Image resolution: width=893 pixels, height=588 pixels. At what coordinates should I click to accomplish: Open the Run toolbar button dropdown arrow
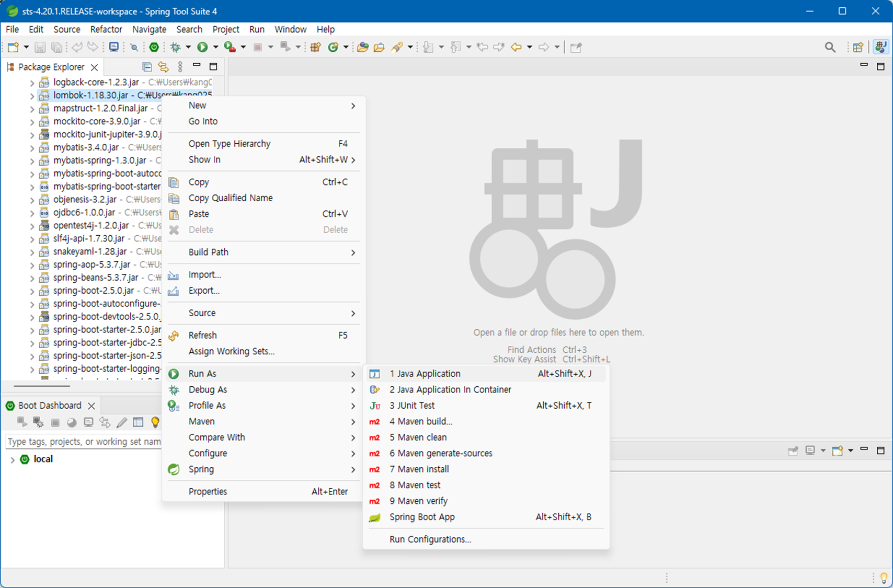click(x=215, y=47)
